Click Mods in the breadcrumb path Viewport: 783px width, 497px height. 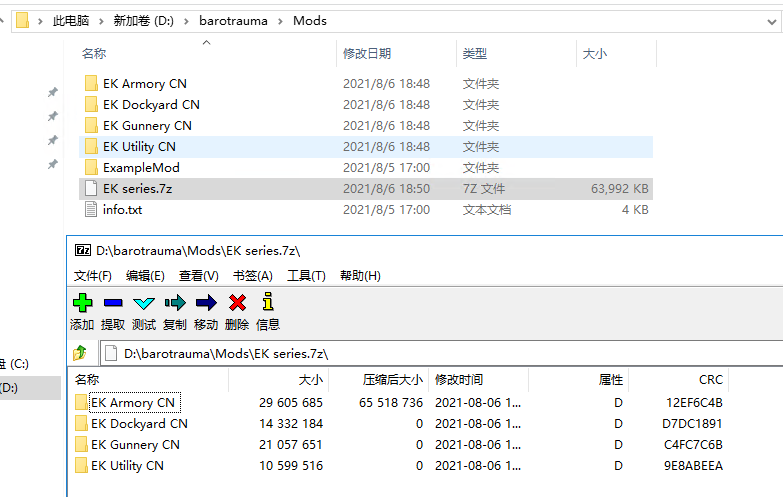click(x=310, y=20)
